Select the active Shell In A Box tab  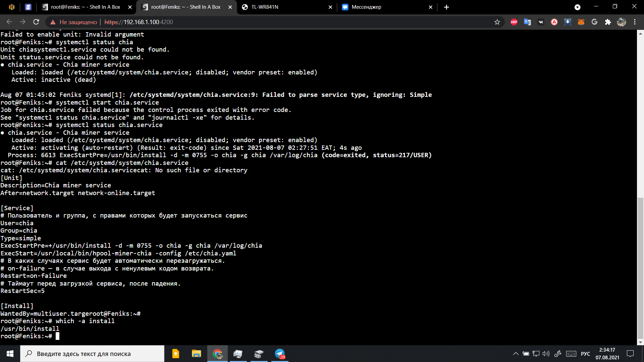[x=185, y=7]
